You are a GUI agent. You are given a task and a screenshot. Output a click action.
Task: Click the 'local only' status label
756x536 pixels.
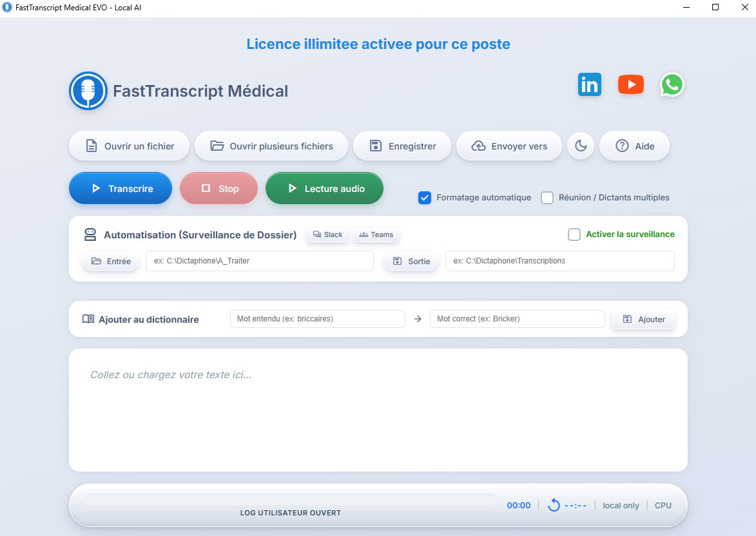coord(621,505)
